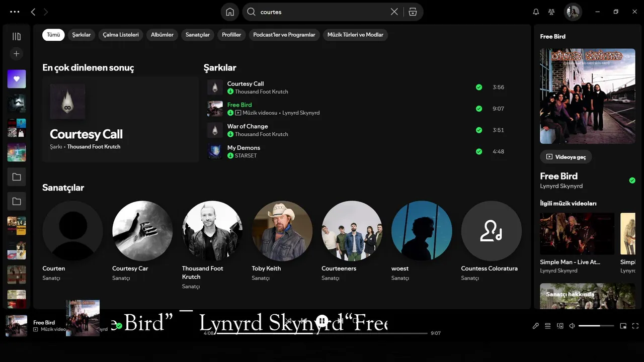Image resolution: width=644 pixels, height=362 pixels.
Task: Toggle saved check for My Demons
Action: tap(479, 151)
